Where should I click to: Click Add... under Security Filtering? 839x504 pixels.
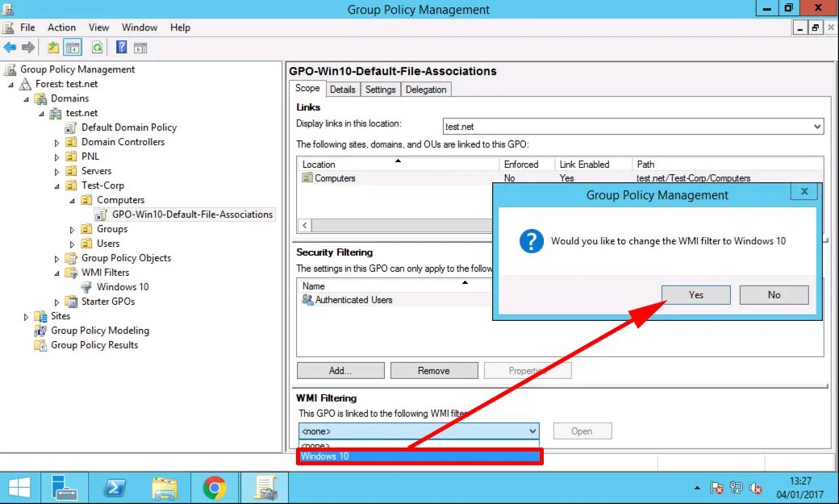340,371
